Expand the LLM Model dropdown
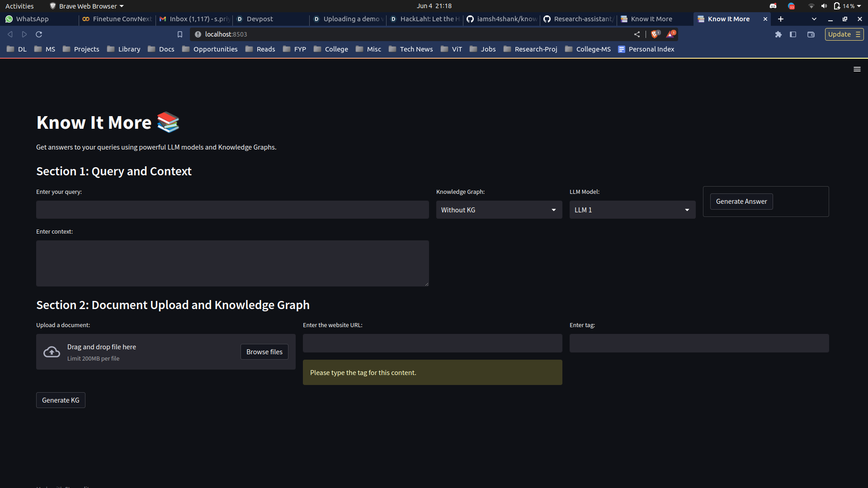This screenshot has height=488, width=868. [632, 210]
